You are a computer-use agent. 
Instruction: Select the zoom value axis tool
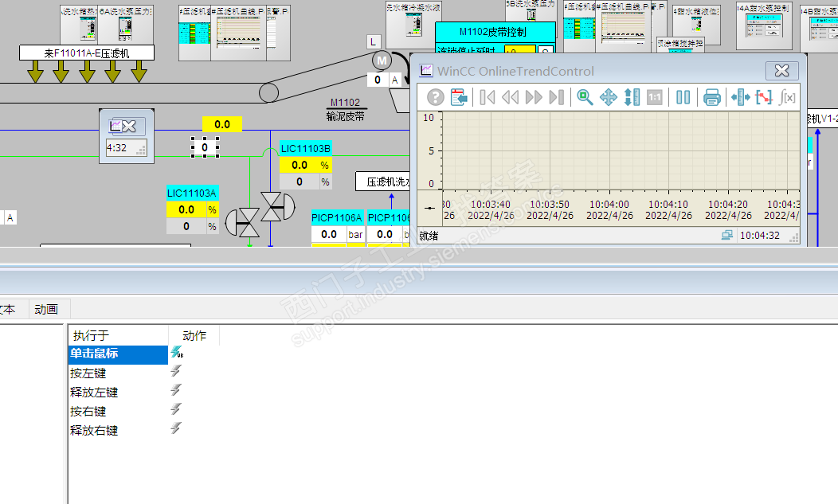click(632, 97)
